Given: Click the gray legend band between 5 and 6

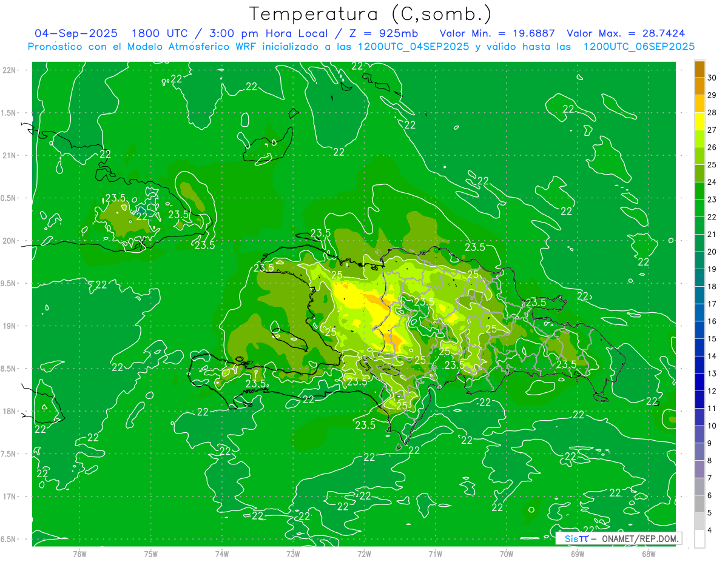Looking at the screenshot, I should click(x=699, y=504).
